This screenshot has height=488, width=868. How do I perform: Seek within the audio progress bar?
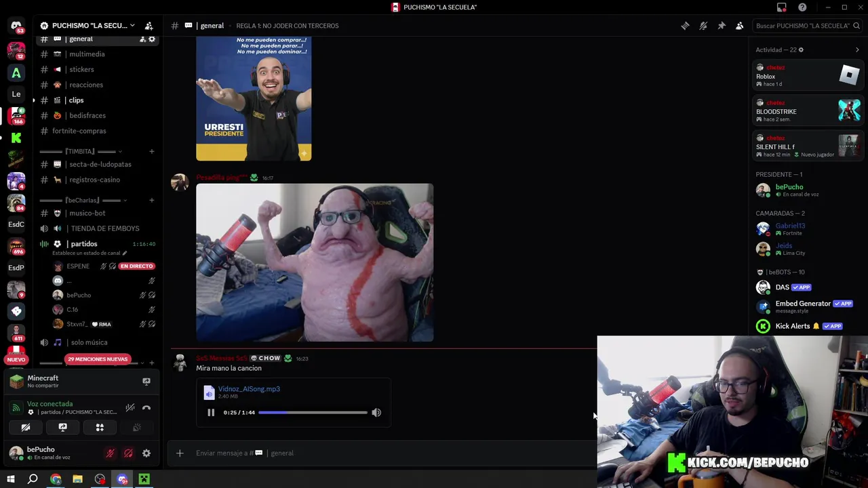pyautogui.click(x=313, y=412)
